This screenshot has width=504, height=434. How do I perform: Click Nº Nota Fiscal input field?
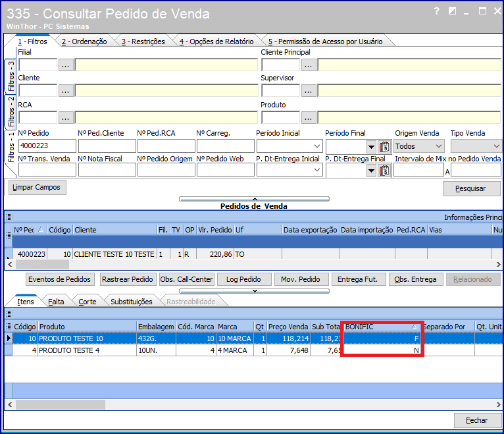[x=107, y=169]
